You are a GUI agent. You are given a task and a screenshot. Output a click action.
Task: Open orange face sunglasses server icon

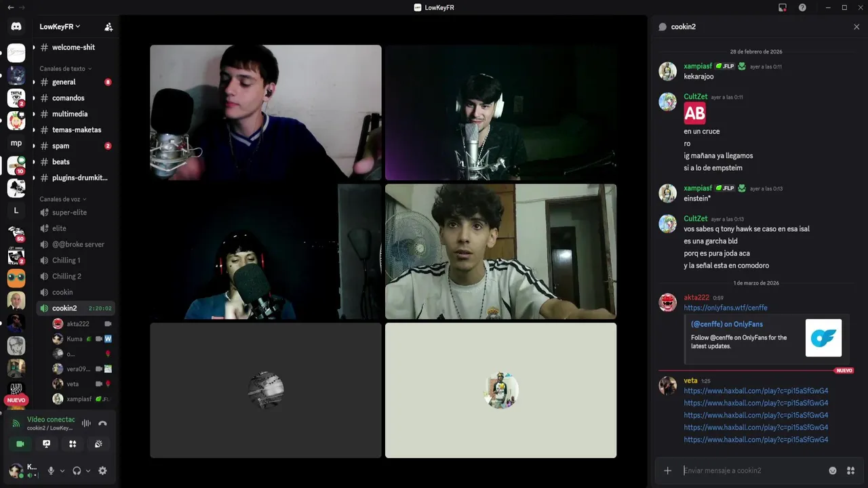(x=16, y=279)
